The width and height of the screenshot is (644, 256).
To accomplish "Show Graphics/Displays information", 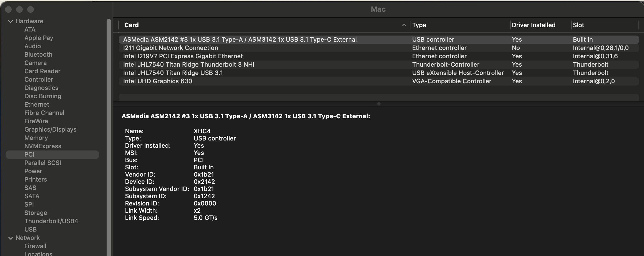I will pos(50,129).
